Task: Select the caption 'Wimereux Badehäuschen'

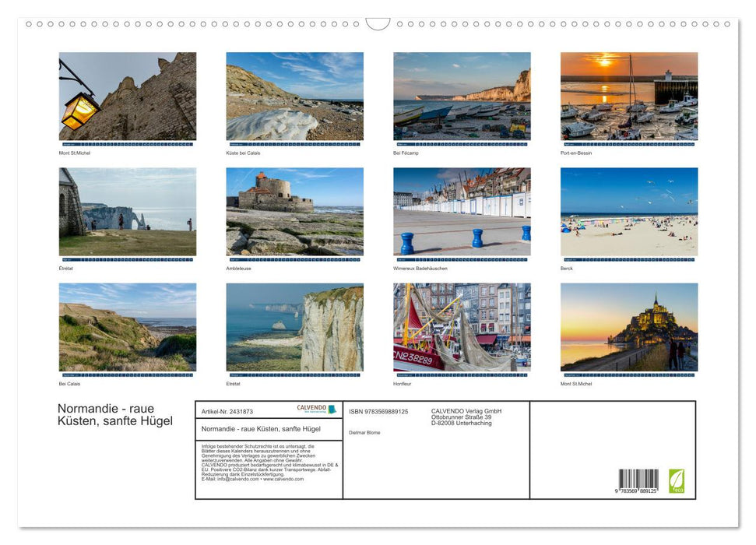Action: click(x=420, y=268)
